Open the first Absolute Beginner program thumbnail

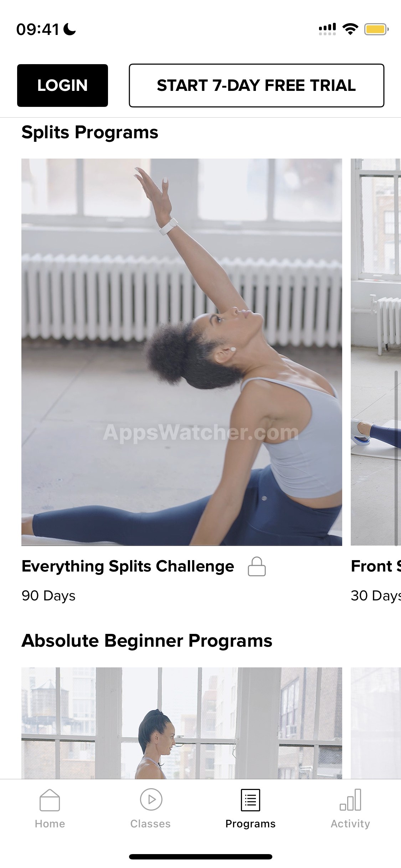coord(182,723)
